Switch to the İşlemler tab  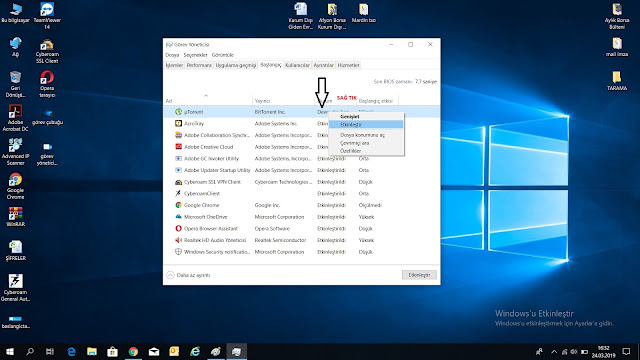coord(174,65)
